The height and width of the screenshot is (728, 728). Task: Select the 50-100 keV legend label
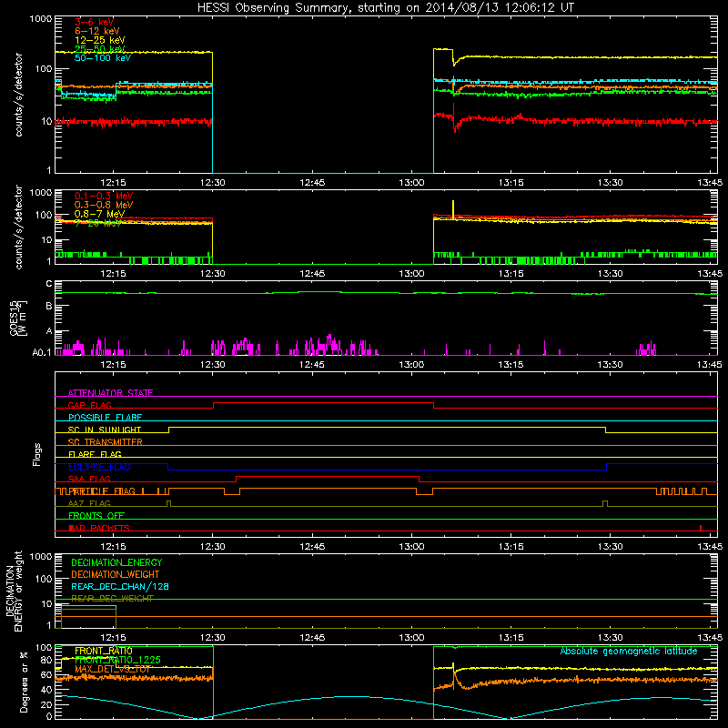(x=103, y=58)
